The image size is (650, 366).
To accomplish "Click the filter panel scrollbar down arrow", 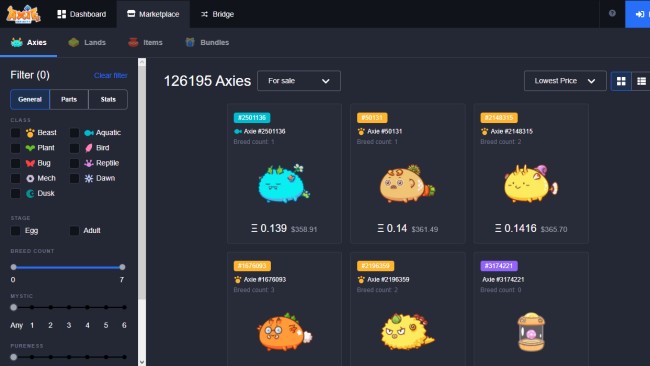I will (142, 362).
